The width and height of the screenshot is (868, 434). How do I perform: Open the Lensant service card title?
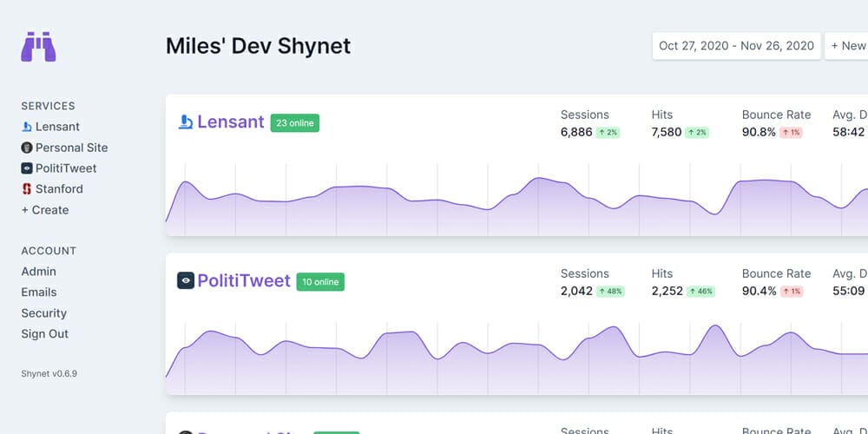pyautogui.click(x=230, y=122)
